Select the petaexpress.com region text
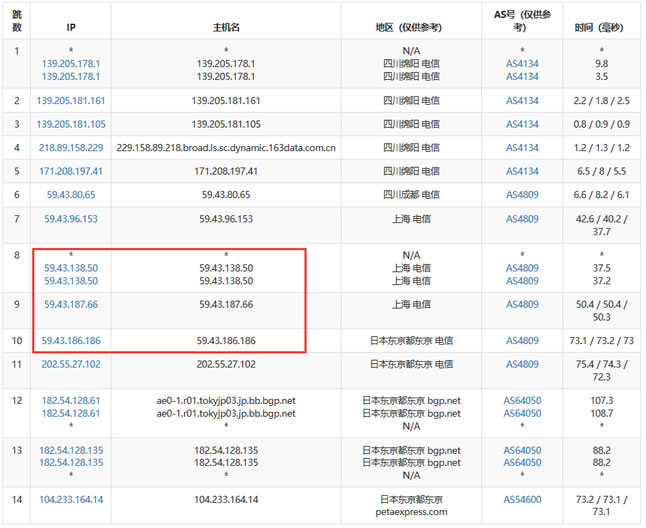This screenshot has height=528, width=646. click(x=411, y=512)
